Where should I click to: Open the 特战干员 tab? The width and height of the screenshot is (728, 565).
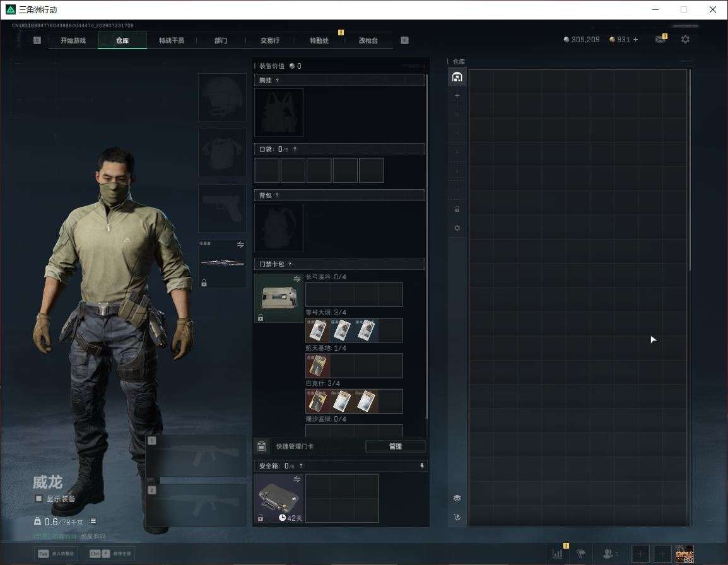click(172, 40)
